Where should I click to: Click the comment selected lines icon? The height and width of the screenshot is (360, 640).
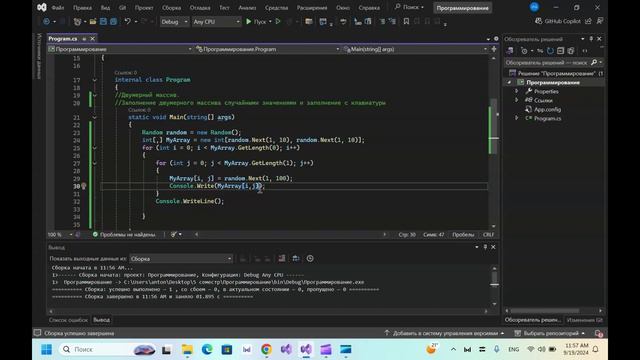(x=382, y=22)
